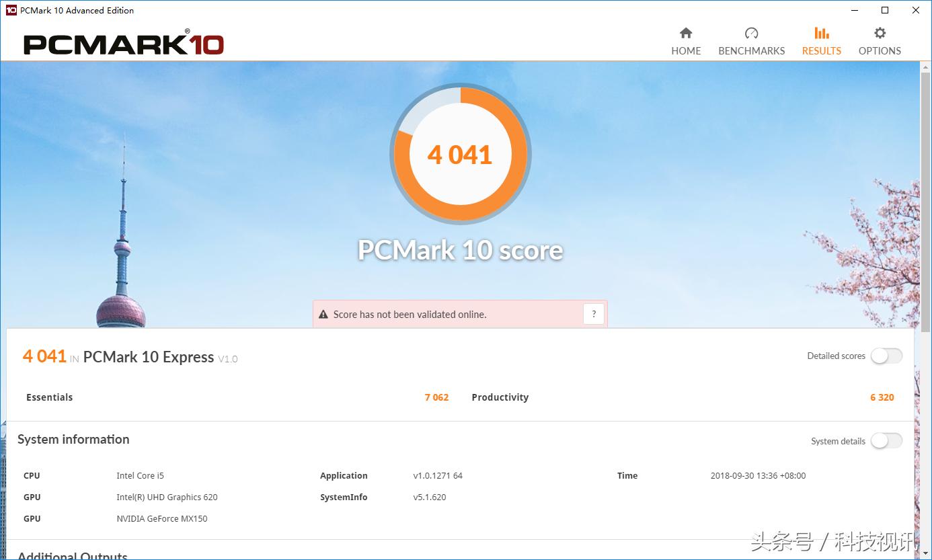
Task: Click the circular 4 041 score gauge
Action: tap(461, 155)
